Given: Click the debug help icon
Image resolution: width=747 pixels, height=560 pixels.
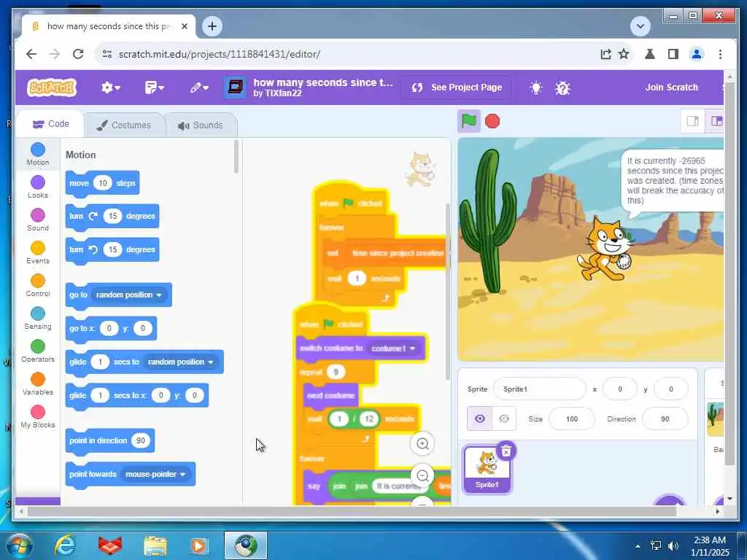Looking at the screenshot, I should tap(562, 87).
